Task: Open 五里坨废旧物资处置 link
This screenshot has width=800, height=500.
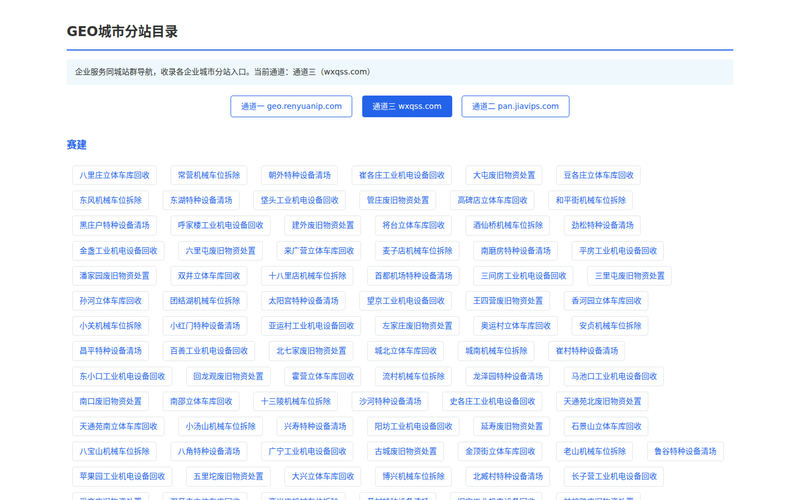Action: [x=228, y=476]
